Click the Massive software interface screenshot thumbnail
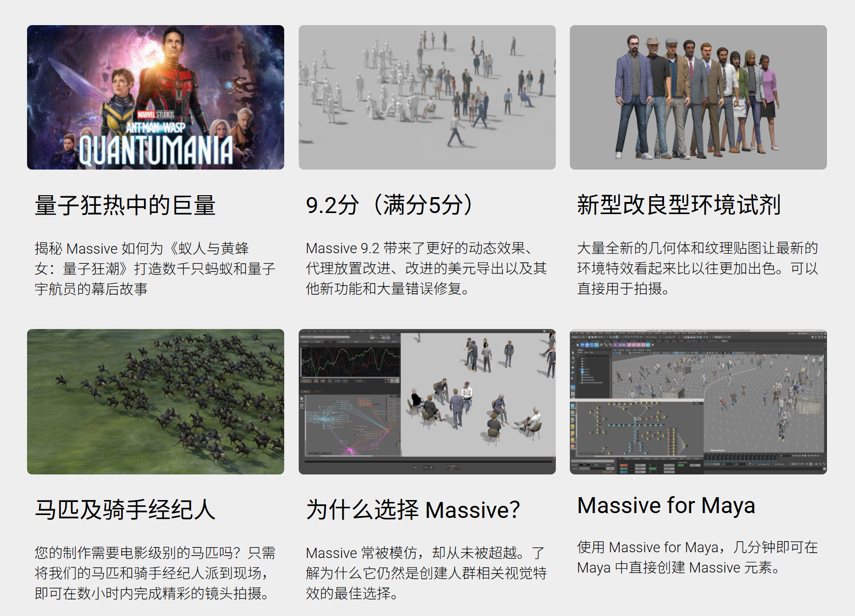 427,401
